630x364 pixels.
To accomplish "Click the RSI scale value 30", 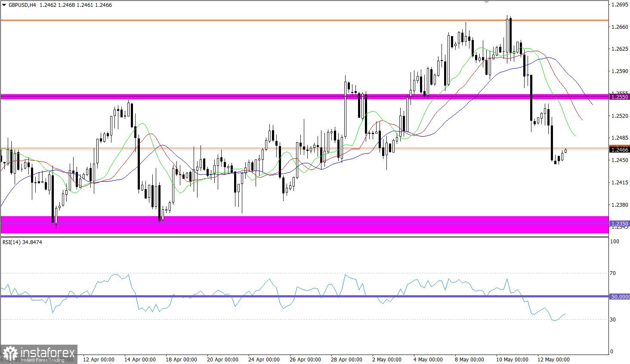I will coord(613,320).
